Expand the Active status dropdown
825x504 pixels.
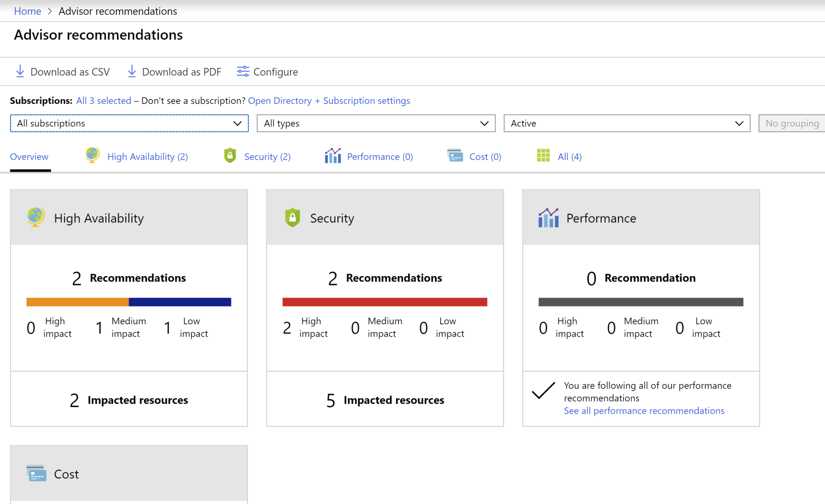click(x=627, y=123)
